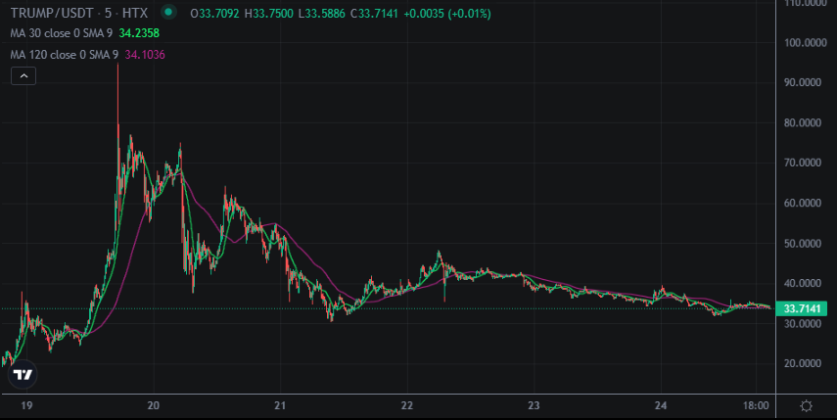Click the 30.0000 price axis label
This screenshot has width=837, height=420.
[x=805, y=324]
